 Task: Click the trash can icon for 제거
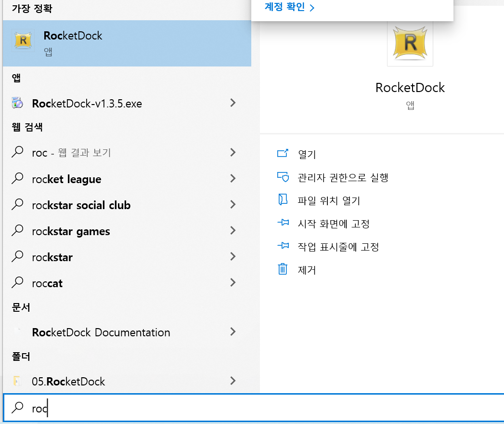click(283, 269)
